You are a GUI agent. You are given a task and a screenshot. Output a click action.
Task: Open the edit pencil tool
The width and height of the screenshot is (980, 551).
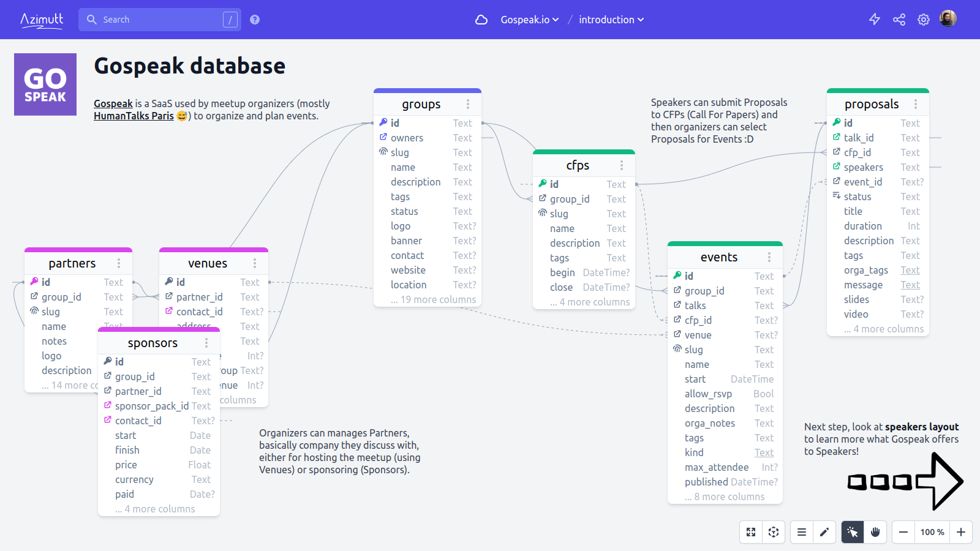click(824, 532)
